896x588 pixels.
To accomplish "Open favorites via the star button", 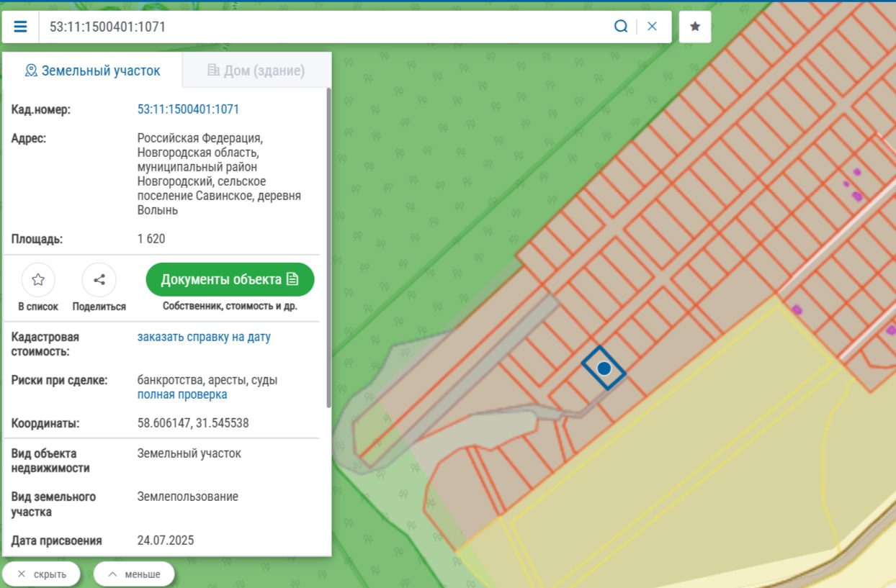I will (x=695, y=27).
